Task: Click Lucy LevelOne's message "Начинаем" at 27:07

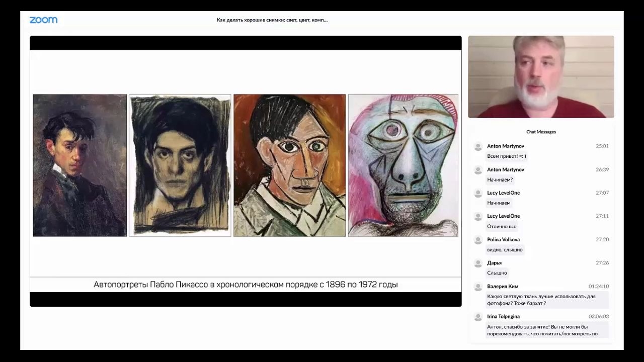Action: [499, 203]
